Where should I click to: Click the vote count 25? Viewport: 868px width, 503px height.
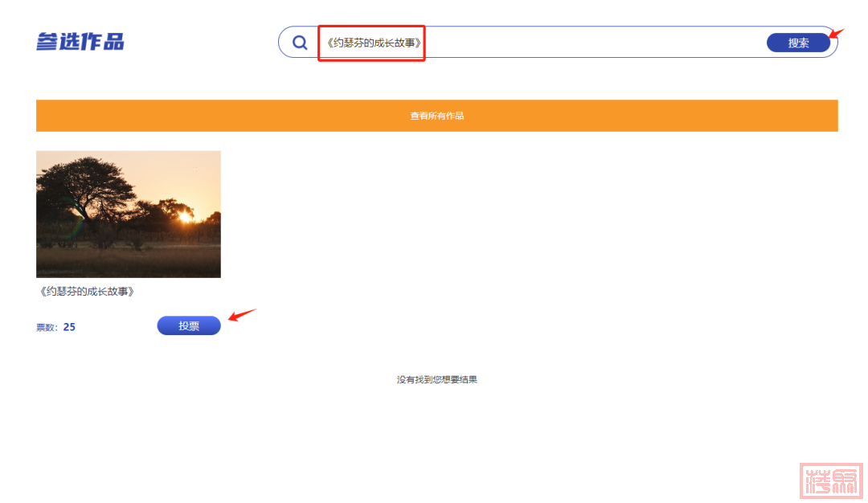(x=69, y=327)
